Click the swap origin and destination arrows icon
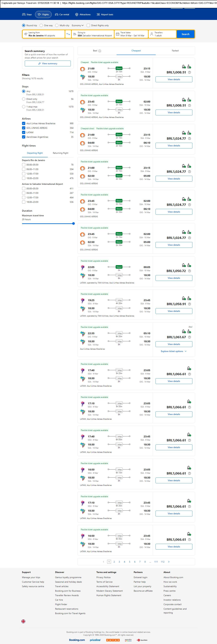217x644 pixels. point(68,34)
